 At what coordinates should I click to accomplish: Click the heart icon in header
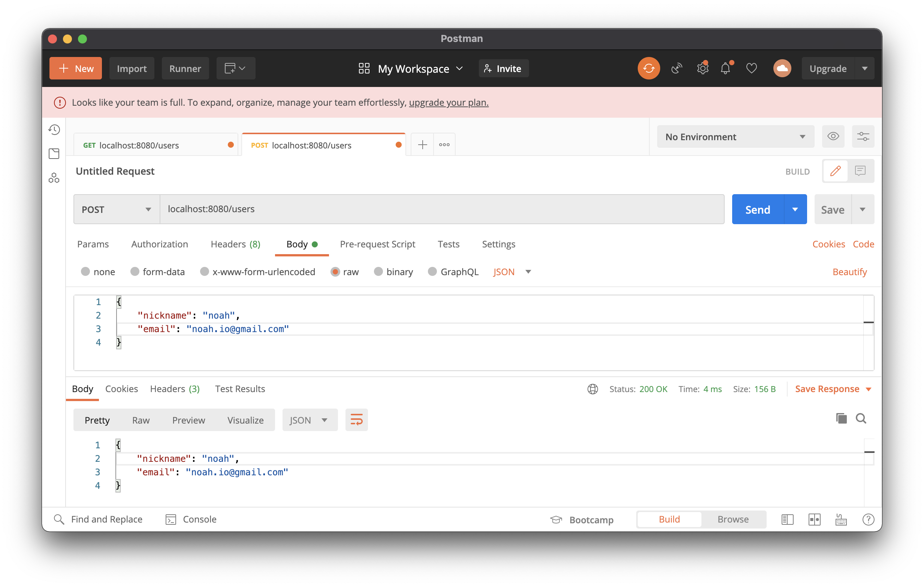click(751, 69)
